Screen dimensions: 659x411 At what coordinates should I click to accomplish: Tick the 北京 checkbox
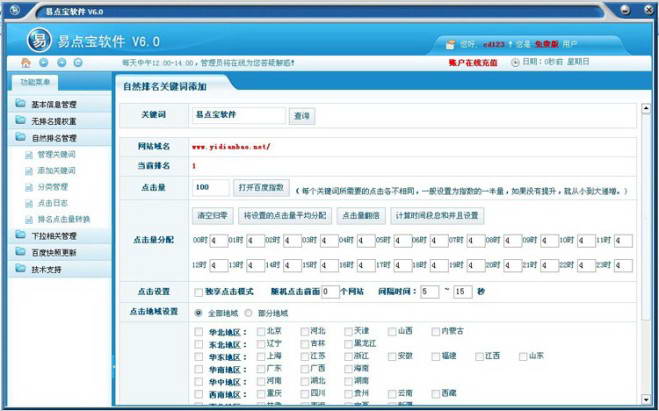(x=261, y=332)
